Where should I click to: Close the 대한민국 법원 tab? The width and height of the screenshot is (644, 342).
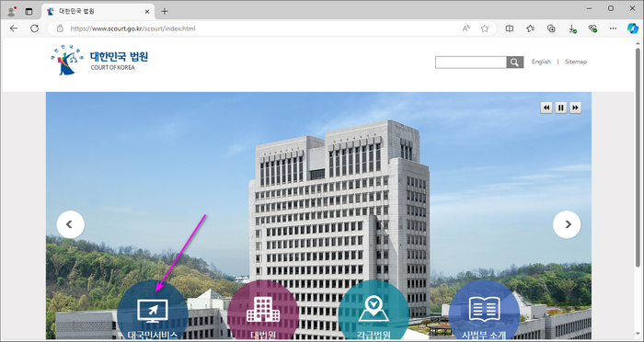pyautogui.click(x=147, y=12)
